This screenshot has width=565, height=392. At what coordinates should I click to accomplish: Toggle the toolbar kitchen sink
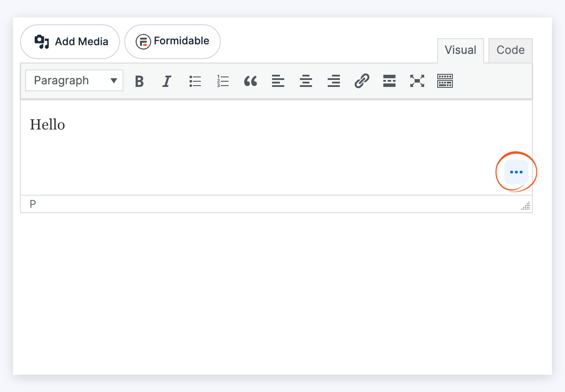(445, 81)
